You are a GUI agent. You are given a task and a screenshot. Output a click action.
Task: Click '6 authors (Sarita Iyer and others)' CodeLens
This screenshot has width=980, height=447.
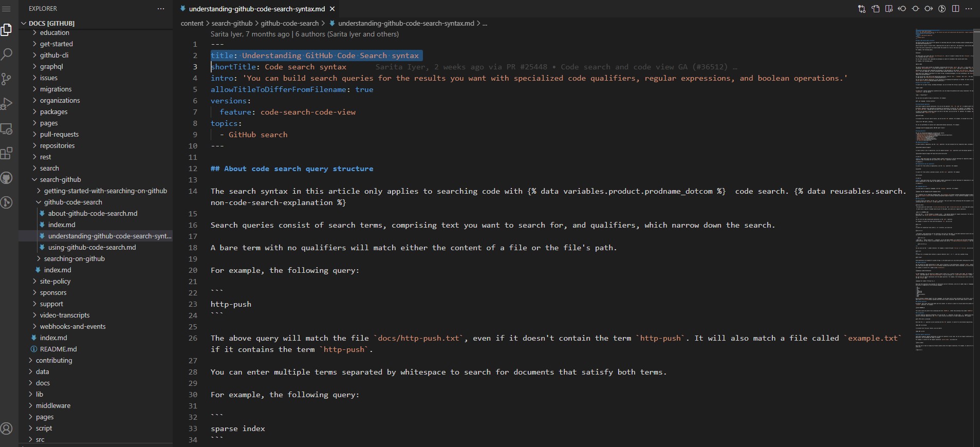pos(347,34)
